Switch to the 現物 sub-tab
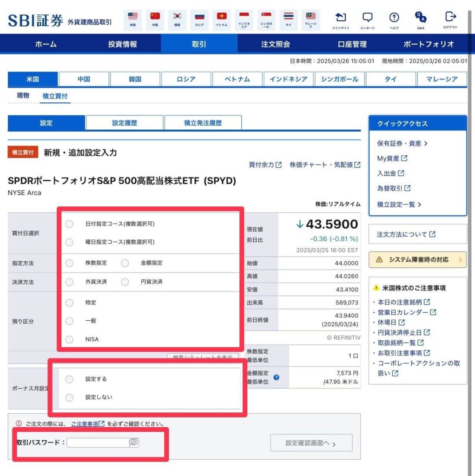This screenshot has width=475, height=476. pyautogui.click(x=23, y=96)
